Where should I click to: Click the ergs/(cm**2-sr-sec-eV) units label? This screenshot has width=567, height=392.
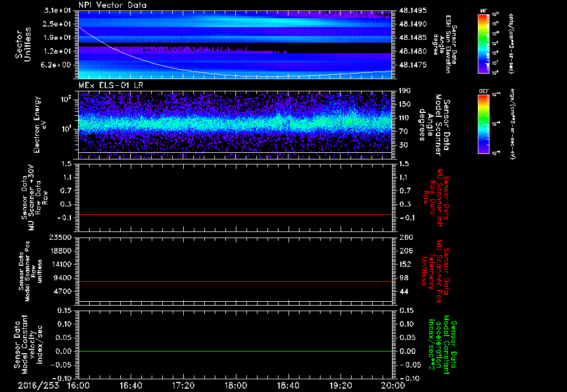point(512,125)
